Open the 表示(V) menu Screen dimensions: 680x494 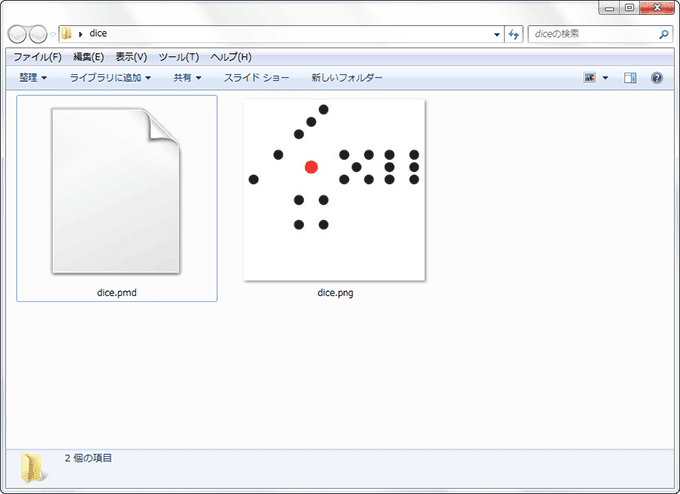click(131, 57)
